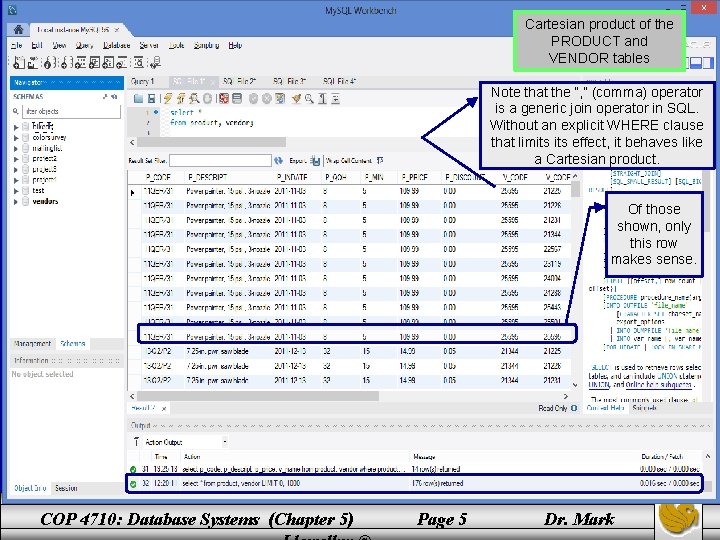Click the refresh results icon near filter
The width and height of the screenshot is (720, 540).
(x=279, y=161)
